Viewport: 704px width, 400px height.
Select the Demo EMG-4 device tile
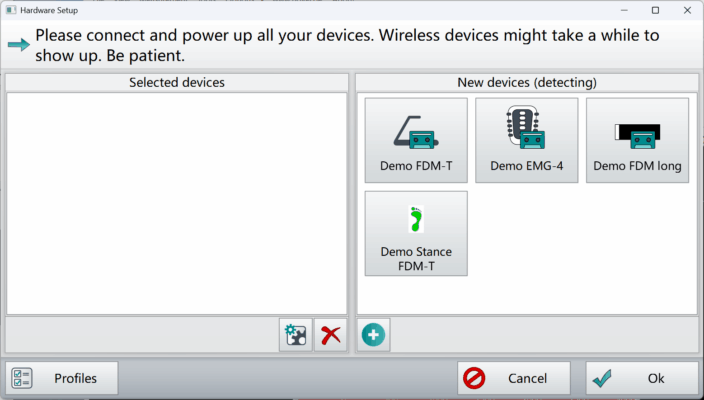pyautogui.click(x=526, y=140)
